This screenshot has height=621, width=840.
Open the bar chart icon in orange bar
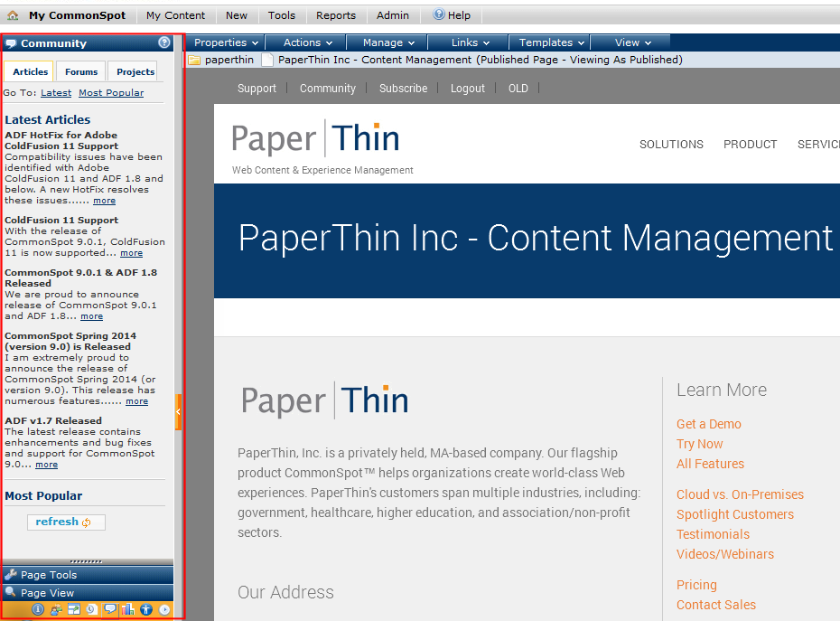point(128,609)
